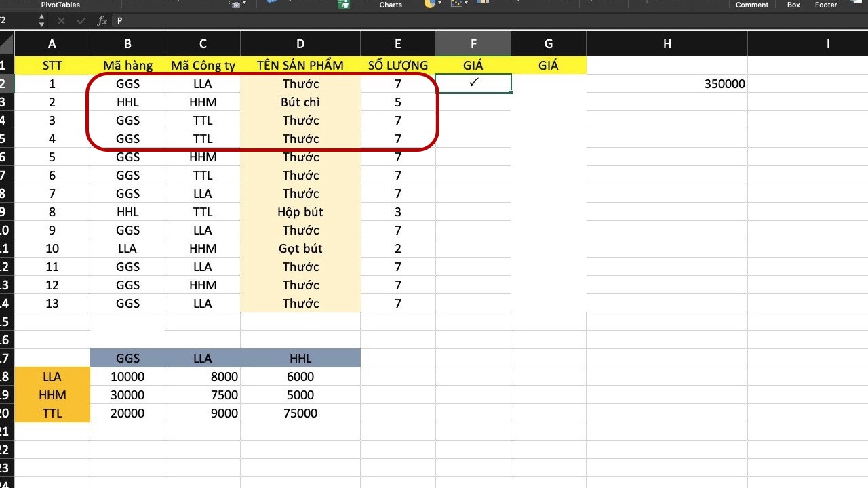Select the active cell with the checkmark symbol
This screenshot has height=488, width=868.
click(473, 84)
